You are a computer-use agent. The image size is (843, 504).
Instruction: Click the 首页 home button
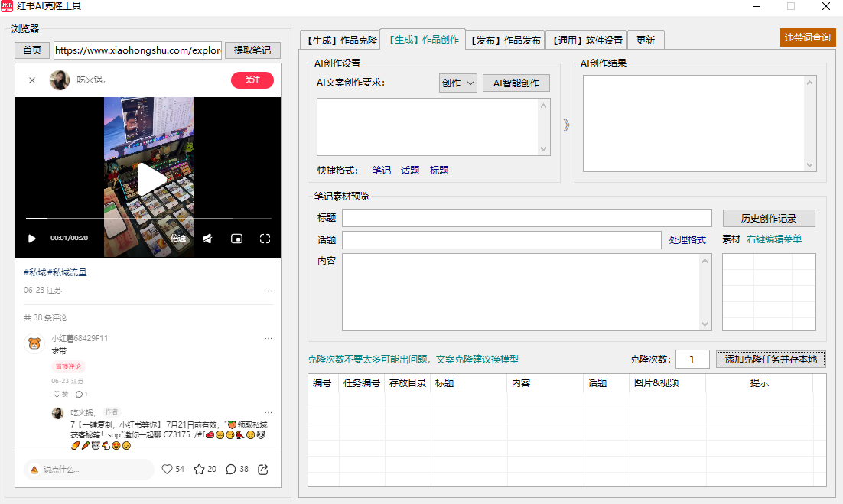point(32,50)
